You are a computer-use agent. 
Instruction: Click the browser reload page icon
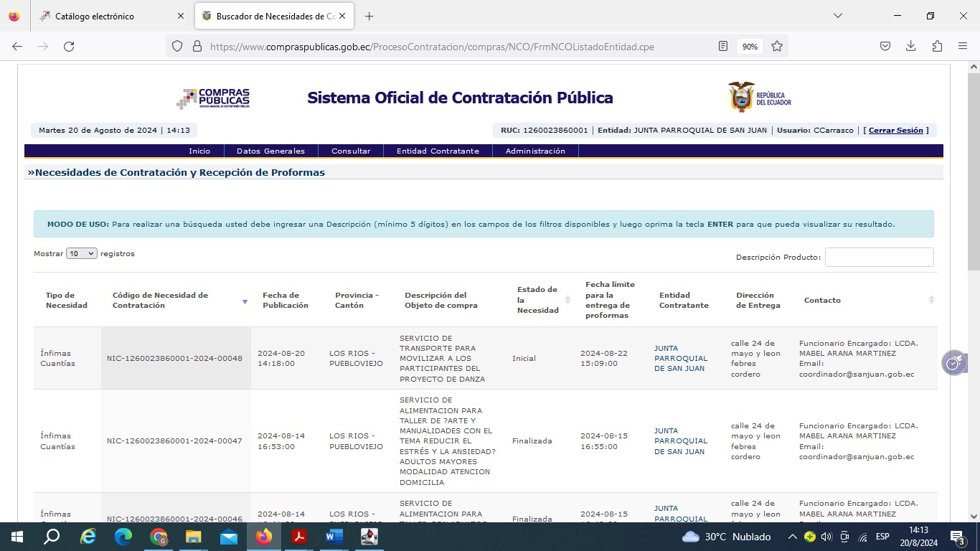click(x=69, y=47)
